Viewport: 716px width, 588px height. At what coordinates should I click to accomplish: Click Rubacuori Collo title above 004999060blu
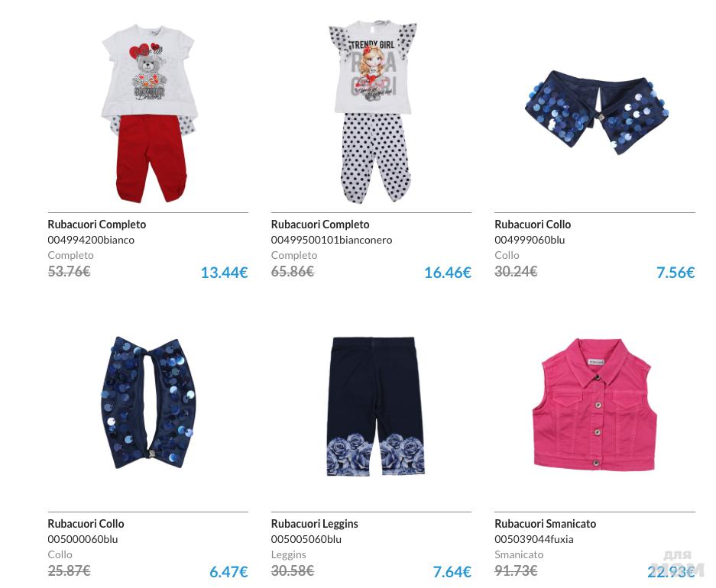(x=533, y=225)
